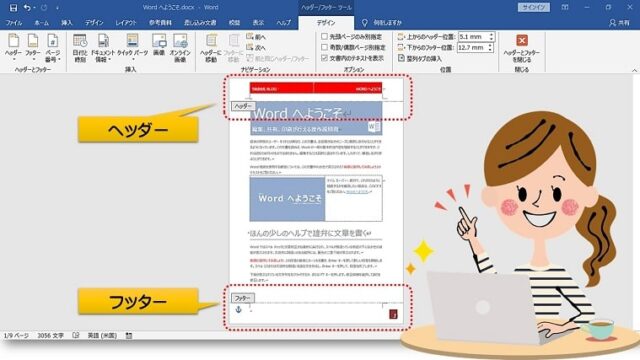Image resolution: width=640 pixels, height=360 pixels.
Task: Enable 先頭ページのみ別指定 checkbox
Action: [x=324, y=37]
